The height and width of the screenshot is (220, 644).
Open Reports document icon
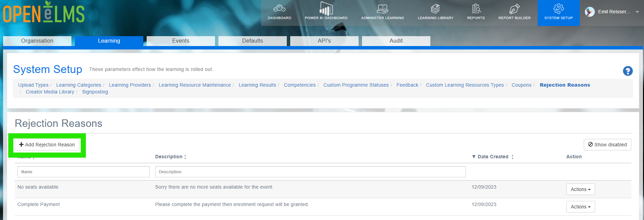pos(476,9)
